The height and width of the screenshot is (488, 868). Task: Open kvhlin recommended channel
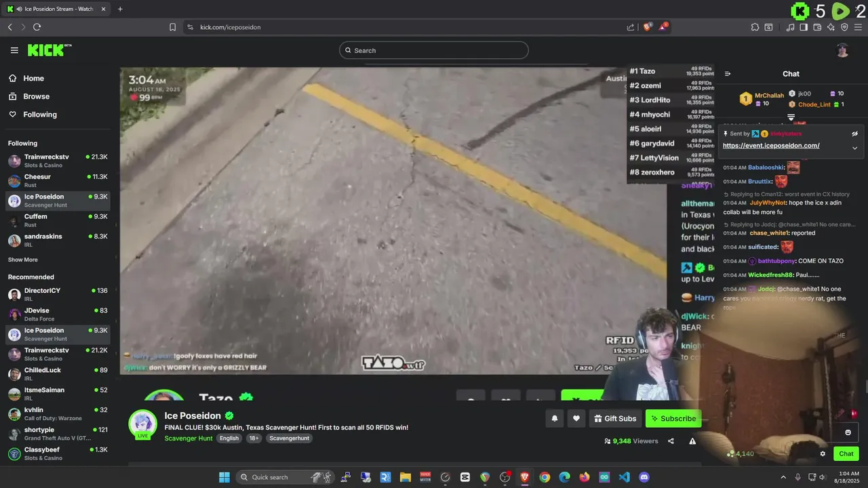pos(58,413)
